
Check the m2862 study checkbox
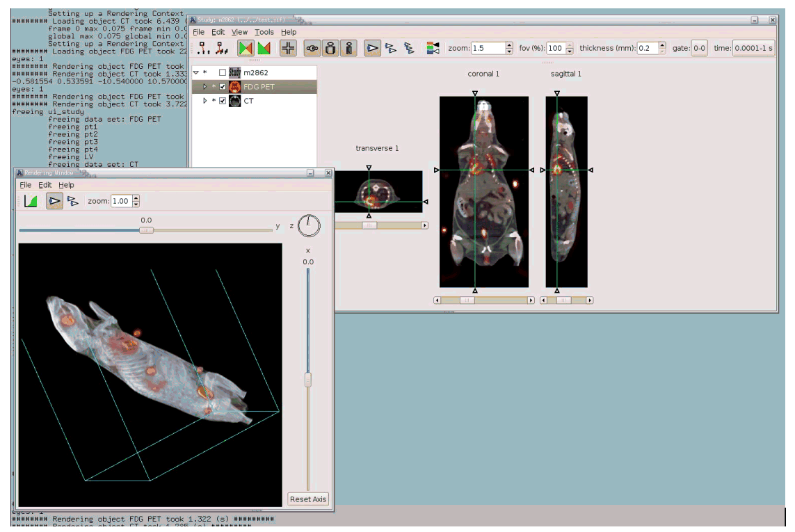coord(223,72)
